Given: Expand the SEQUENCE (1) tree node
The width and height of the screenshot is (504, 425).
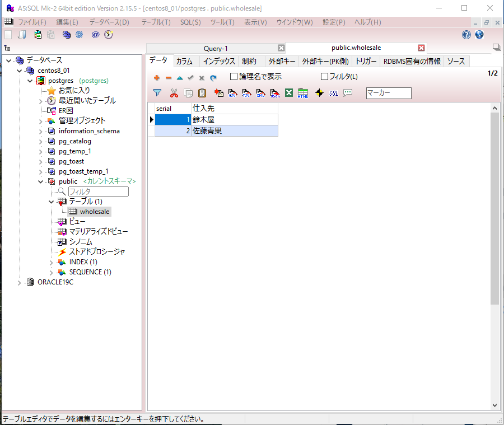Looking at the screenshot, I should pyautogui.click(x=52, y=272).
